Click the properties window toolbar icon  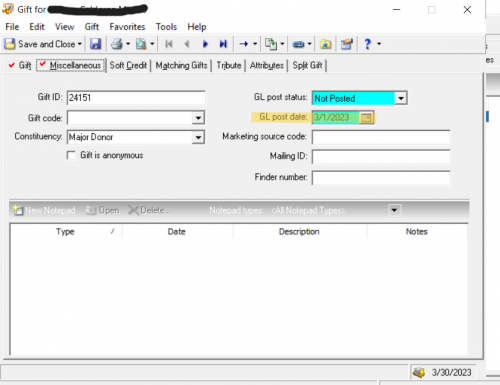point(347,44)
